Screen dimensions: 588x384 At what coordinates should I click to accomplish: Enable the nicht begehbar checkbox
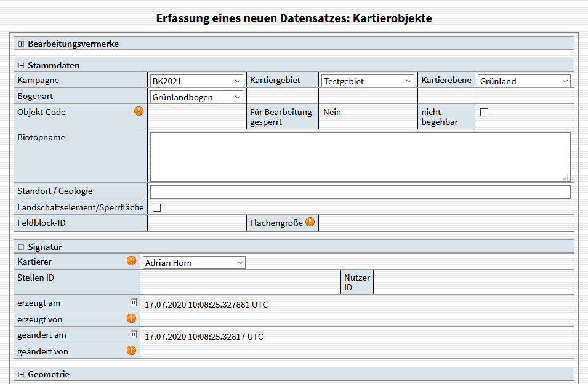pos(484,112)
